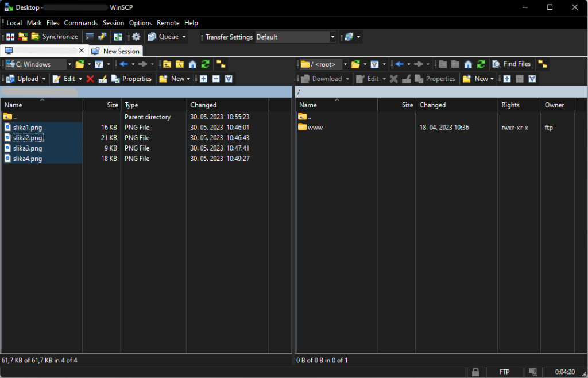Open the Mark menu
Viewport: 588px width, 378px height.
tap(34, 23)
